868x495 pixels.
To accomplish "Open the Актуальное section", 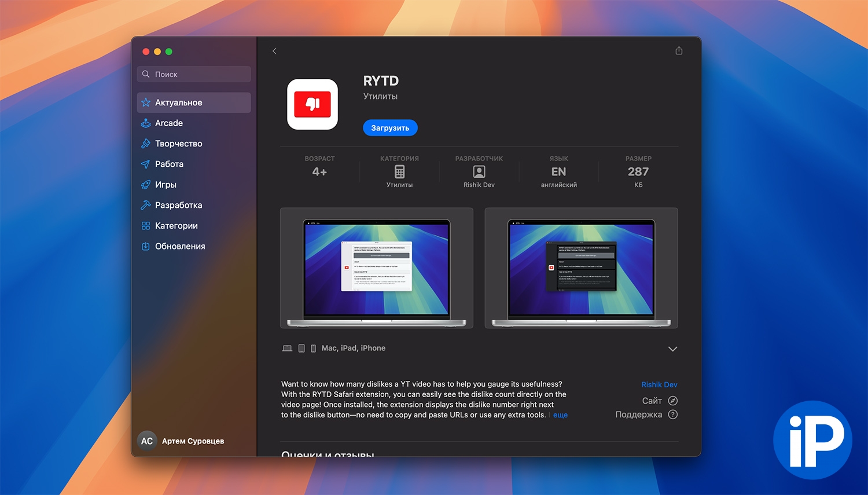I will coord(194,102).
